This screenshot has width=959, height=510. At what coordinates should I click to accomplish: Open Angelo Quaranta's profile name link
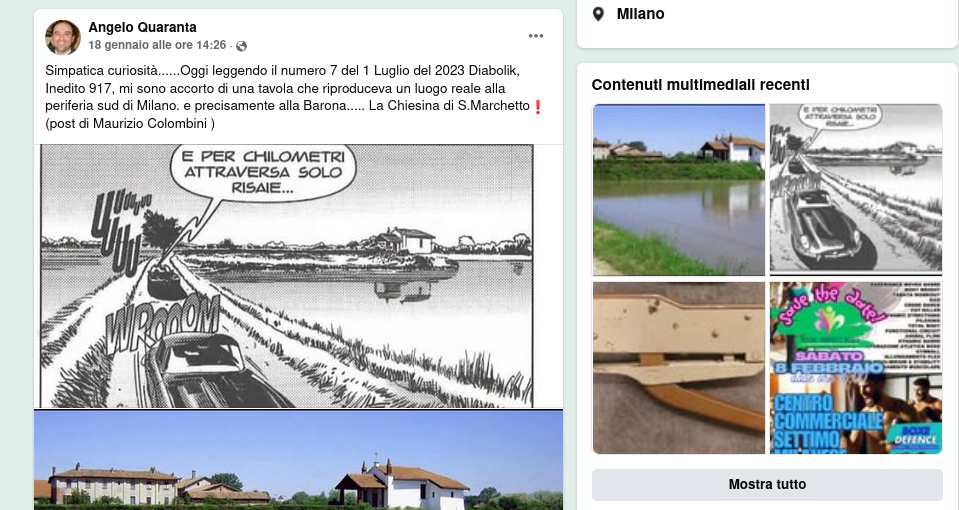143,28
